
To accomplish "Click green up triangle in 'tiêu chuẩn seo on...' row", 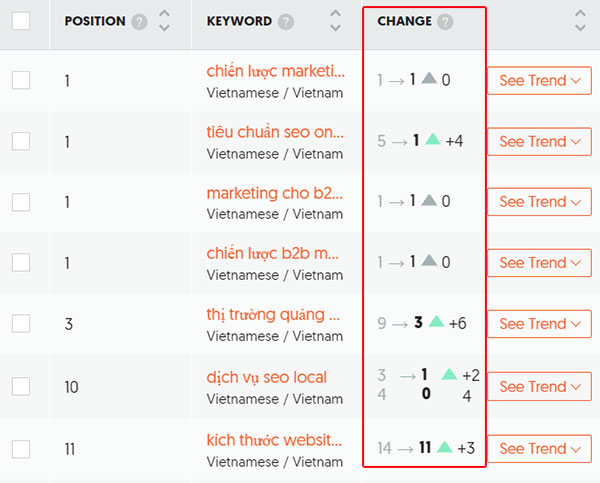I will click(433, 139).
